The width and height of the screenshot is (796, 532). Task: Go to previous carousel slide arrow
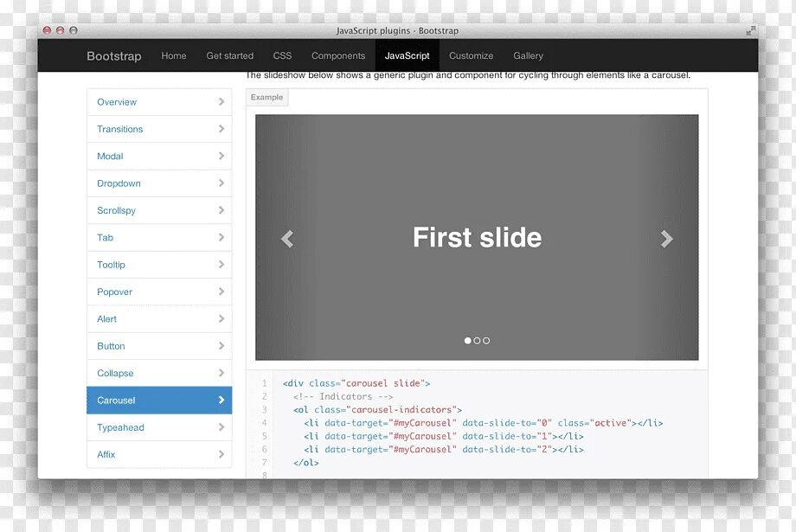(x=287, y=239)
